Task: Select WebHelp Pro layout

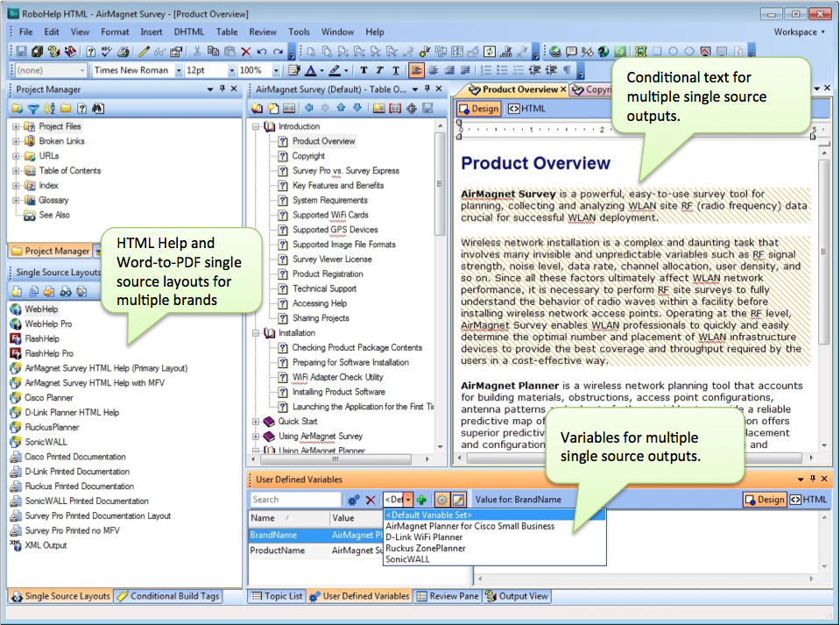Action: (47, 324)
